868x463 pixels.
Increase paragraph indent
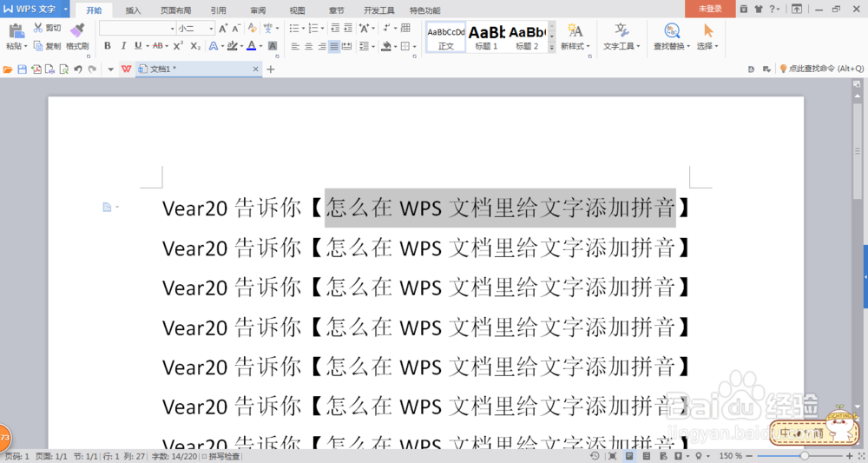348,29
